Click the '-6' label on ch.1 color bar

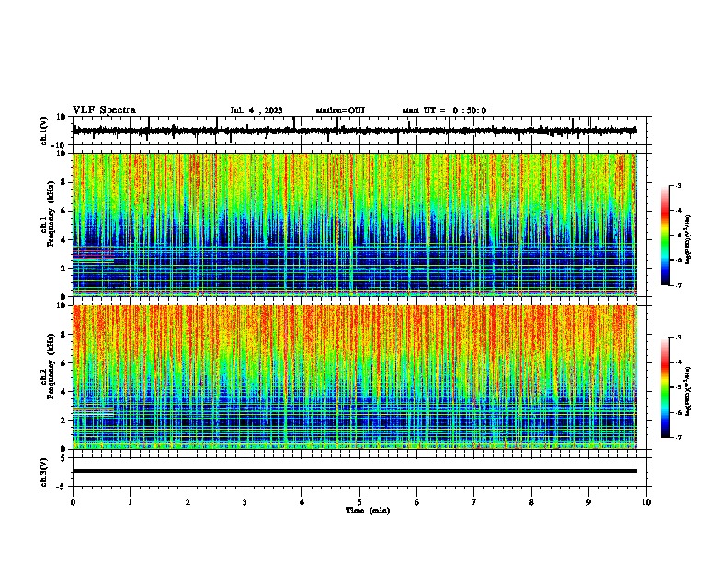(677, 260)
